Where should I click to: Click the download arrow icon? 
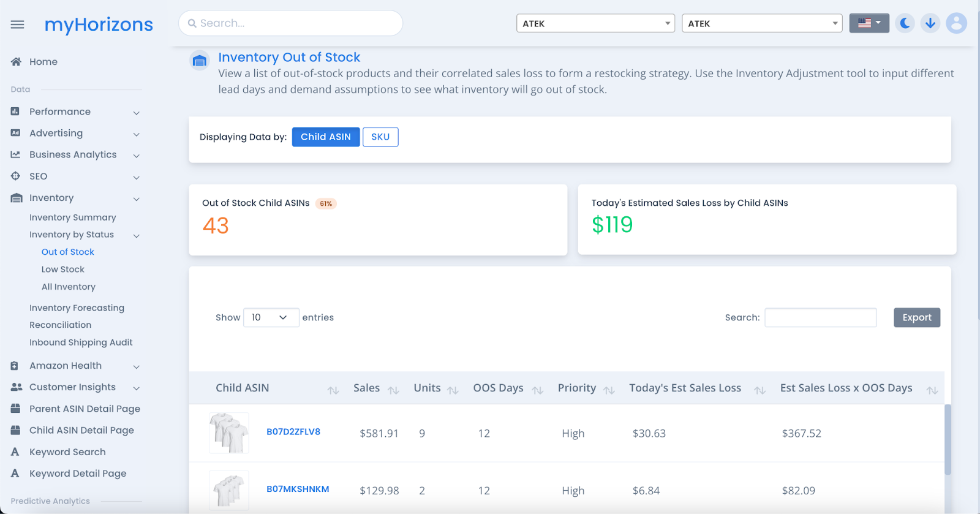[930, 23]
